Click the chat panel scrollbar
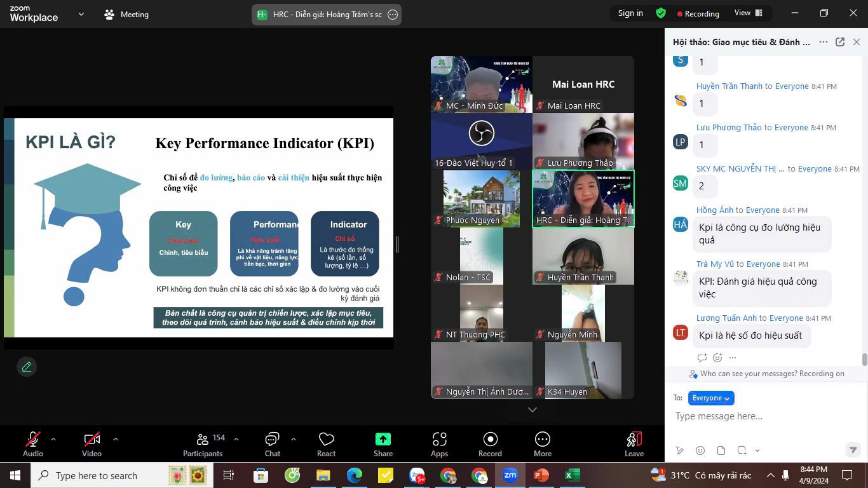 864,360
